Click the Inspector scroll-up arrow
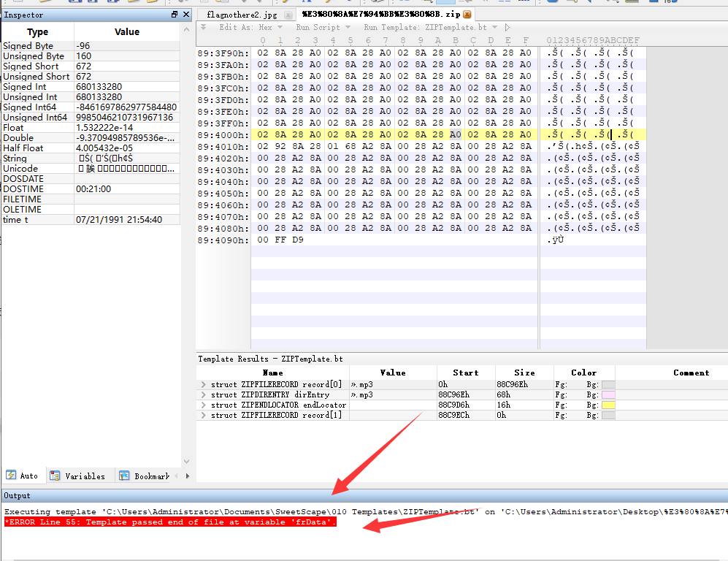 point(187,29)
